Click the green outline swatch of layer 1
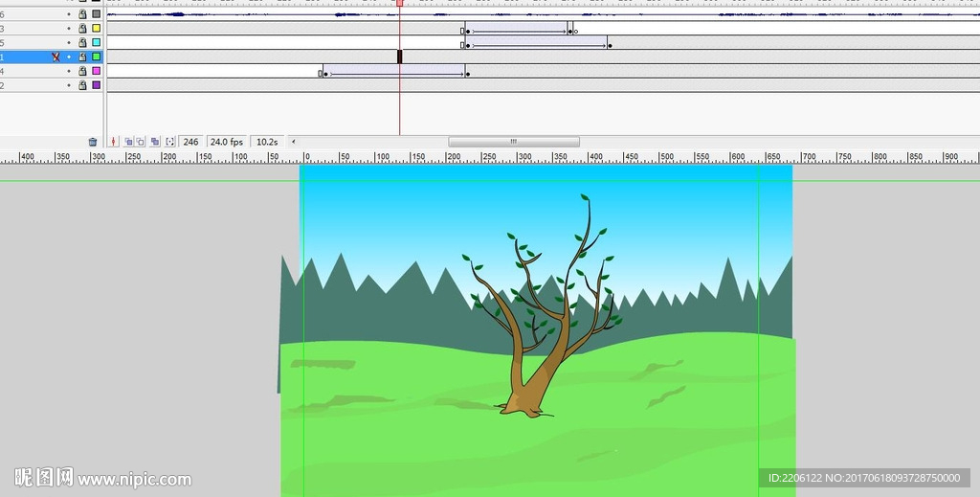Viewport: 980px width, 497px height. (x=97, y=56)
